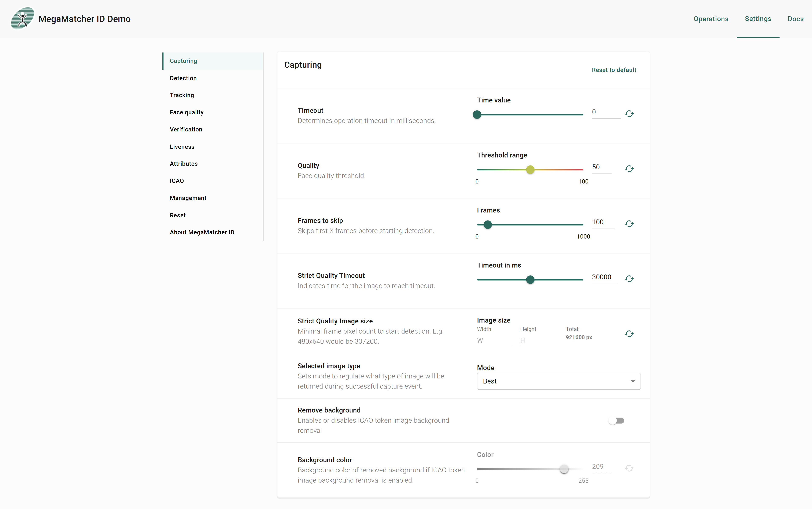Click the Reset to default link
This screenshot has height=509, width=812.
click(614, 70)
